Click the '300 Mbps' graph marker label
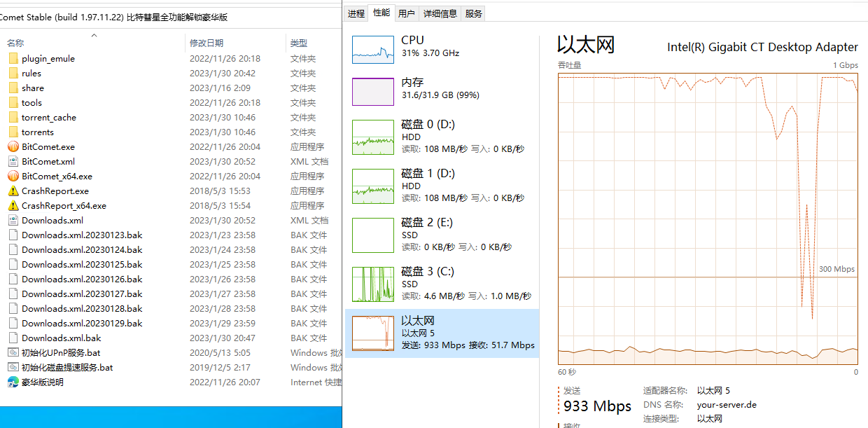This screenshot has width=868, height=428. click(836, 270)
